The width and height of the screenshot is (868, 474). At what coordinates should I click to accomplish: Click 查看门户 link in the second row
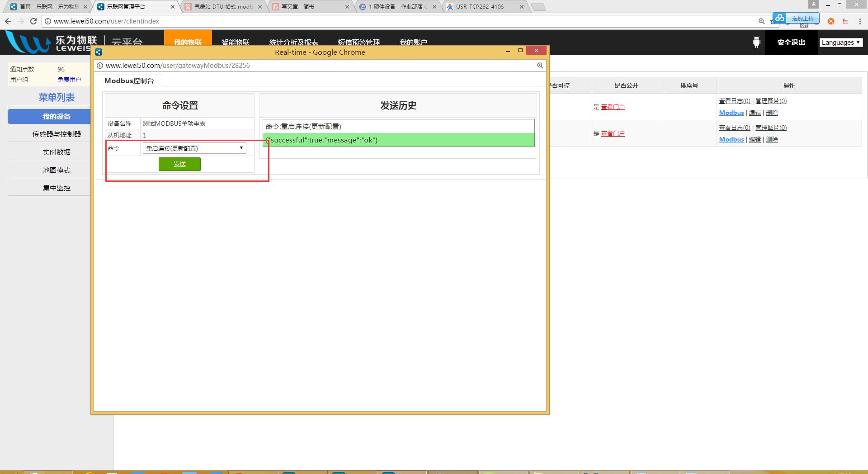(x=613, y=133)
